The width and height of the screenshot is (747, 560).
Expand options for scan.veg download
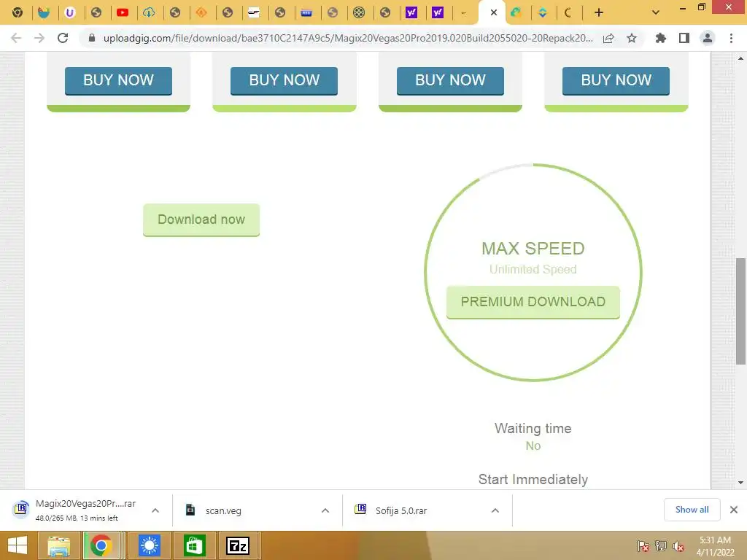click(325, 510)
